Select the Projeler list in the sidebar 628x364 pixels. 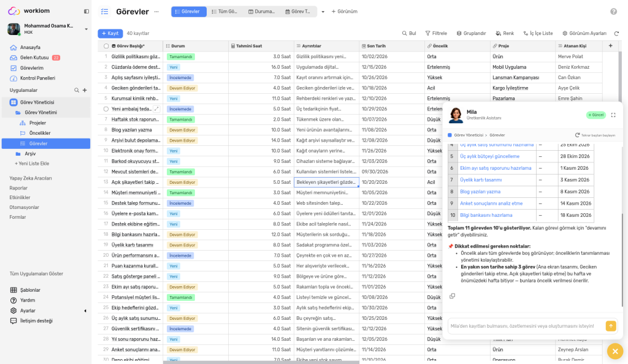(x=37, y=123)
